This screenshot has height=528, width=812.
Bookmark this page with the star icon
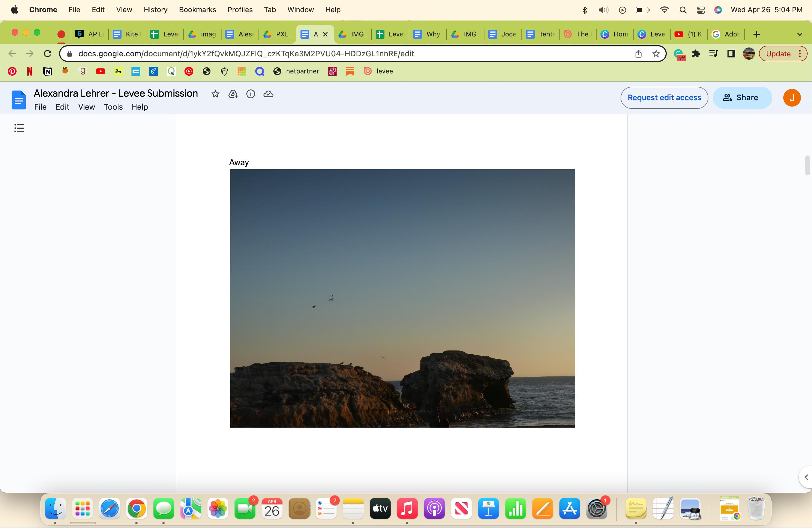(x=656, y=54)
